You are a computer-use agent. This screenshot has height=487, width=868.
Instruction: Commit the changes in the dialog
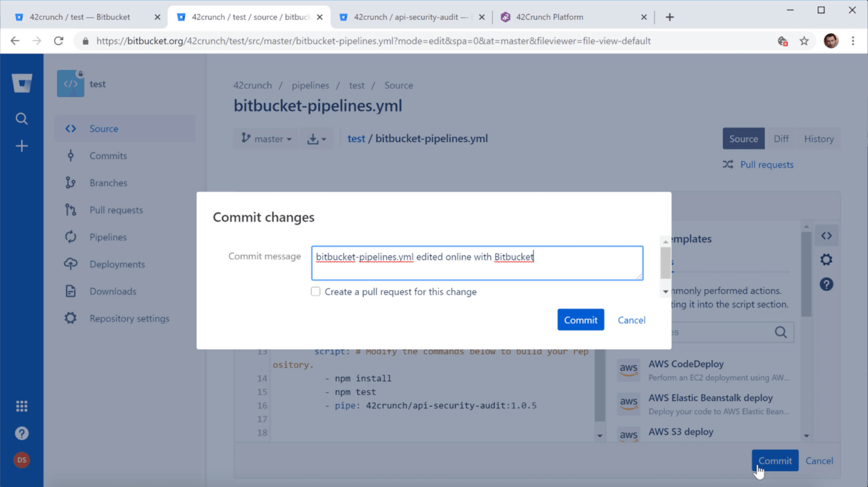pos(580,319)
